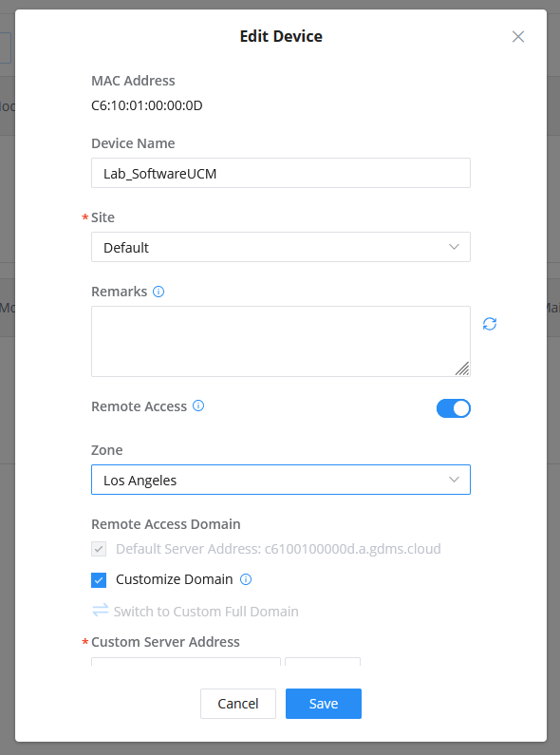Uncheck the Customize Domain checkbox
This screenshot has height=755, width=560.
(x=99, y=579)
